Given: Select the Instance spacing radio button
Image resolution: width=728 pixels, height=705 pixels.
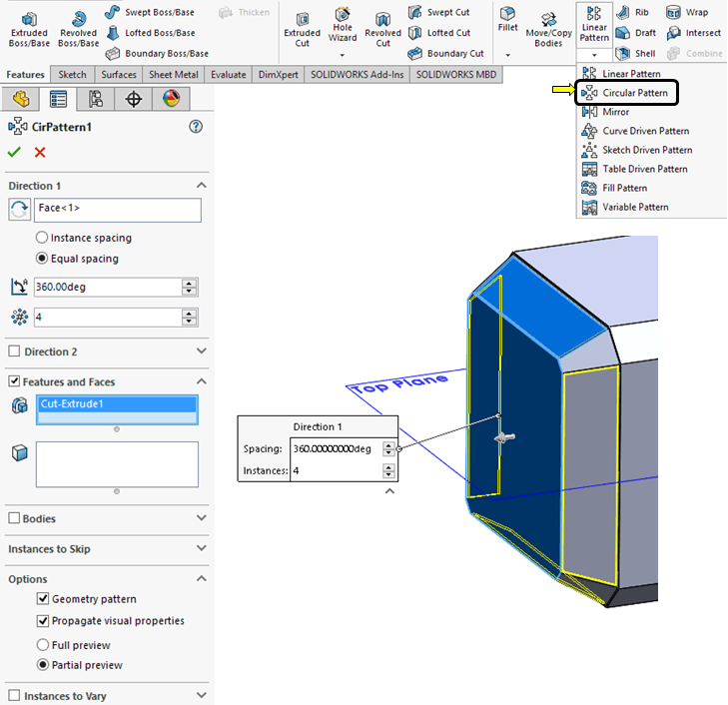Looking at the screenshot, I should [x=42, y=238].
